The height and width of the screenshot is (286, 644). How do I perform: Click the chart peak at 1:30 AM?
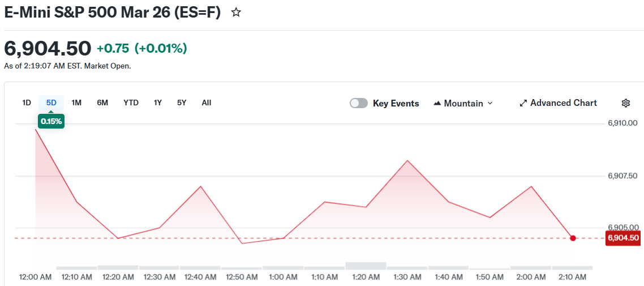(407, 160)
